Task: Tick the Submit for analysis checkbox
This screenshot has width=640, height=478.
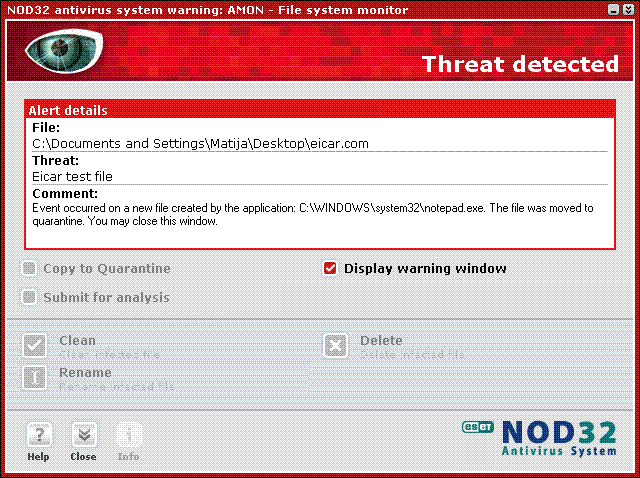Action: click(29, 297)
